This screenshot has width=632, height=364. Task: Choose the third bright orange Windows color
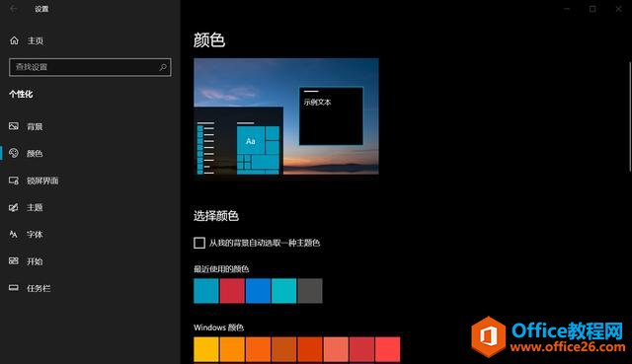point(258,349)
